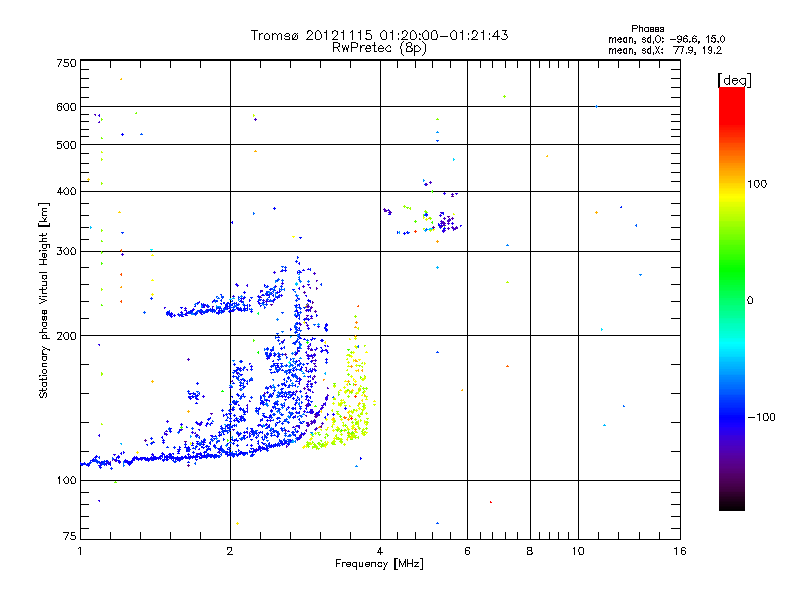Click the frequency axis tick "10"
This screenshot has height=600, width=800.
(x=578, y=551)
